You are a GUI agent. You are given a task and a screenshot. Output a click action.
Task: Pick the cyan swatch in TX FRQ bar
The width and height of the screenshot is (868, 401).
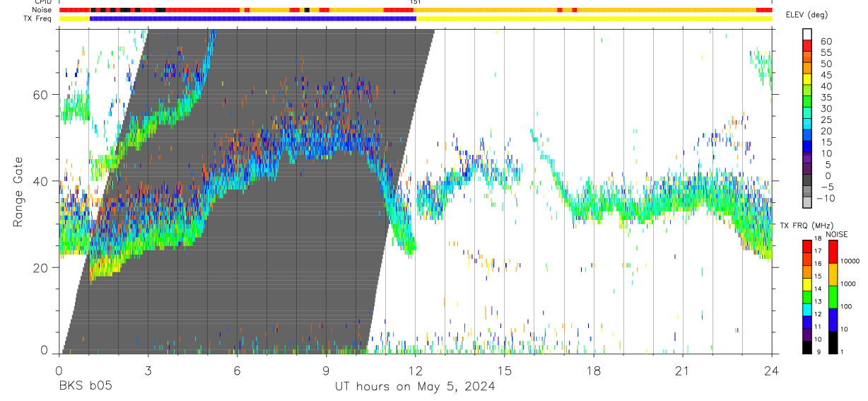click(x=807, y=309)
